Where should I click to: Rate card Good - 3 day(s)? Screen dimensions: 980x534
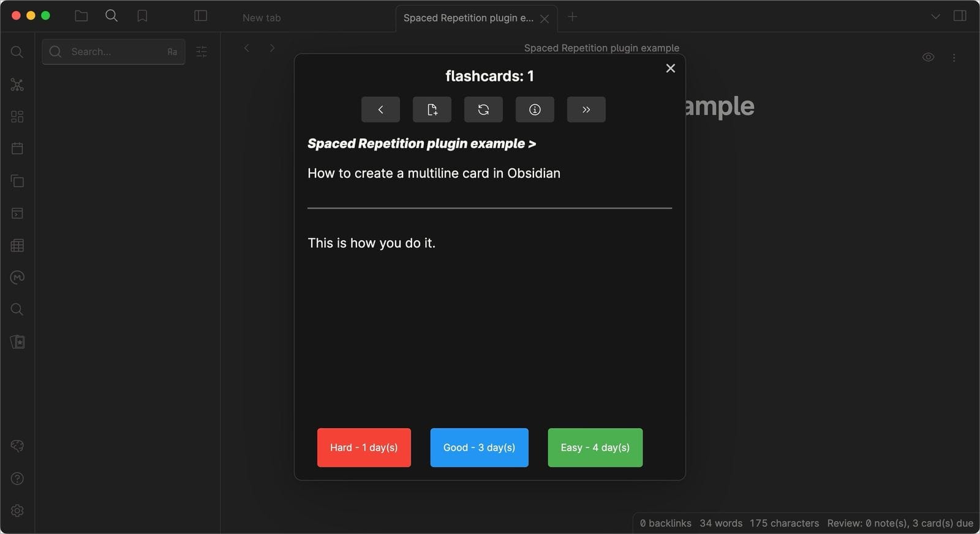coord(479,448)
